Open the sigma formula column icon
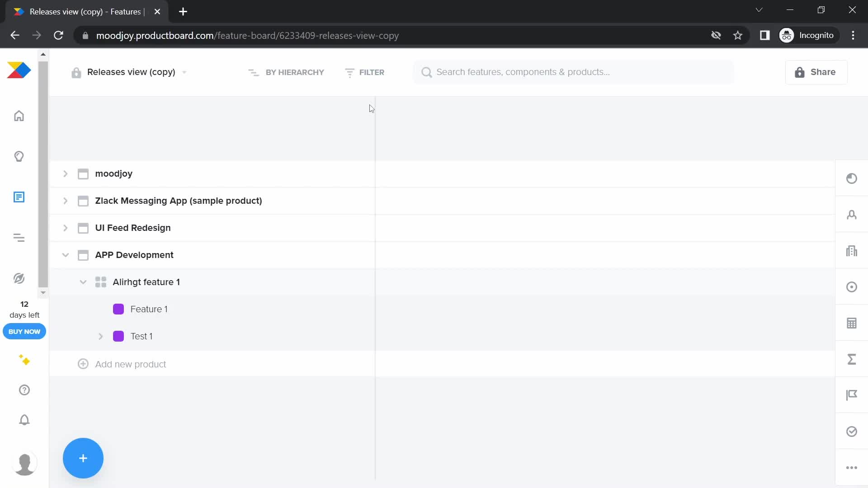The image size is (868, 488). tap(852, 359)
